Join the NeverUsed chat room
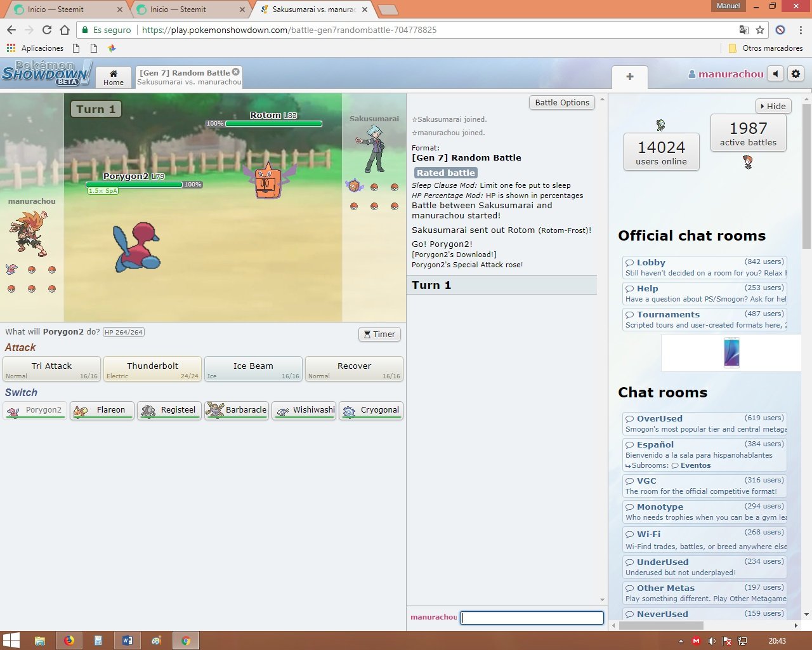 pyautogui.click(x=705, y=614)
